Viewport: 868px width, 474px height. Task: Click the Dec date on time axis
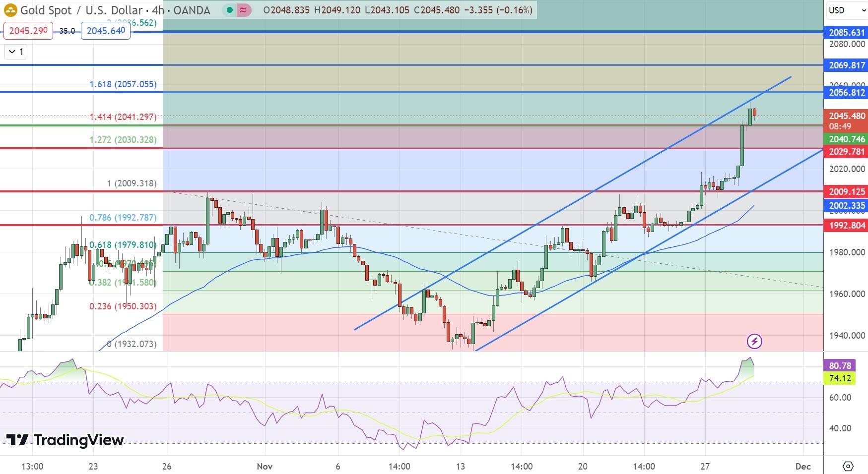coord(803,467)
